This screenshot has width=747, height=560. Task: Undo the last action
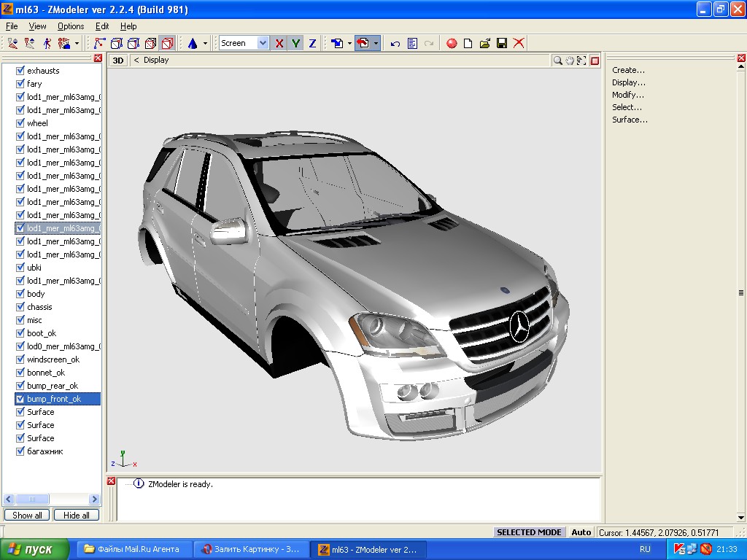(x=395, y=43)
